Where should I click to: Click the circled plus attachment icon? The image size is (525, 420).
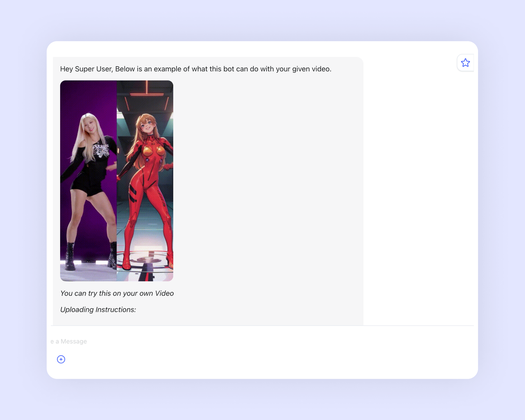tap(61, 359)
